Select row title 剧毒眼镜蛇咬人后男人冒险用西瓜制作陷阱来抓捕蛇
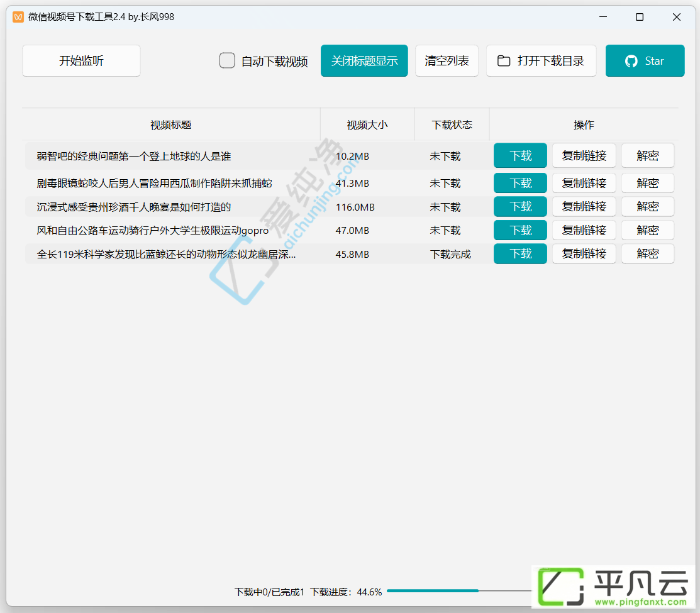 click(155, 184)
